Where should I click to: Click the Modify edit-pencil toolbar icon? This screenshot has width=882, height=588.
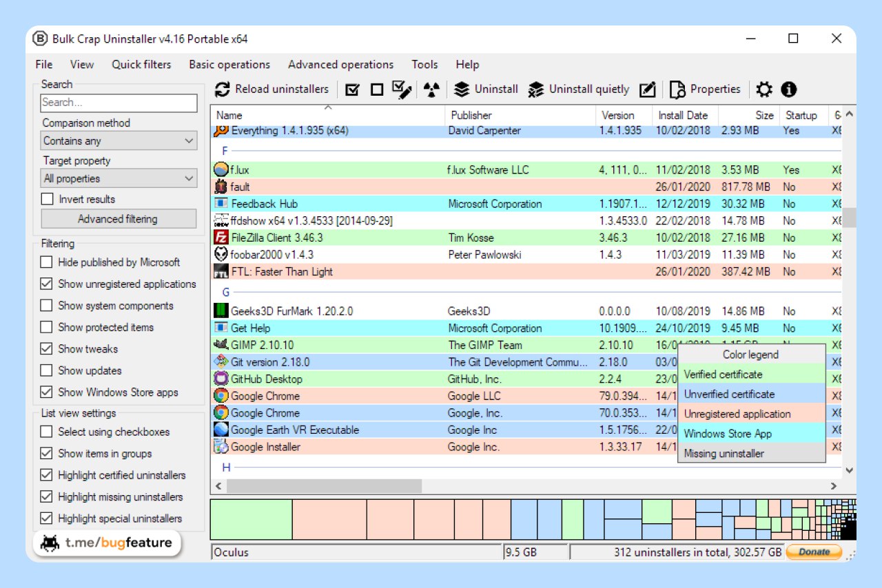pyautogui.click(x=647, y=90)
